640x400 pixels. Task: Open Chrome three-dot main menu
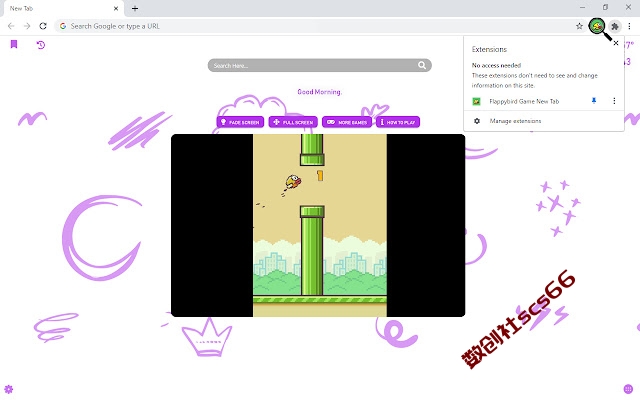click(x=629, y=26)
